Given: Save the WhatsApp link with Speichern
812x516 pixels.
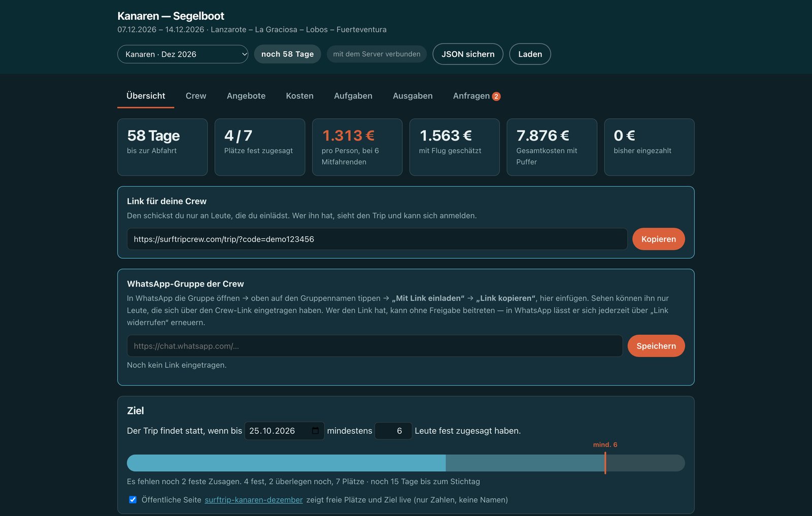Looking at the screenshot, I should pos(656,346).
